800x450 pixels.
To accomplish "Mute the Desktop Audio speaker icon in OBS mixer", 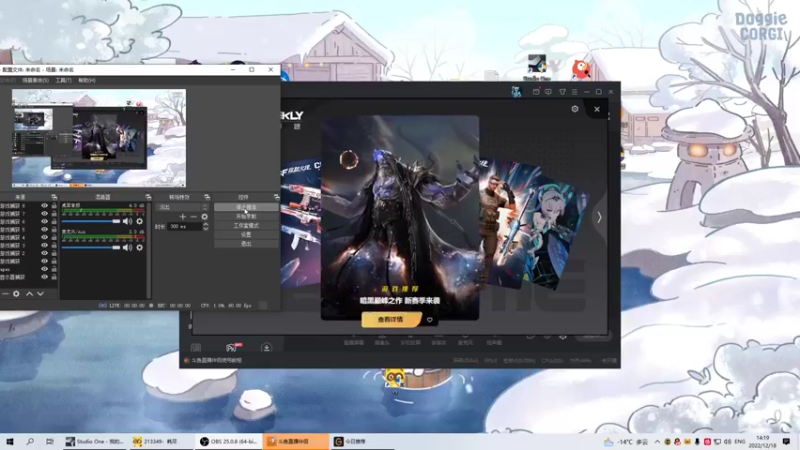I will pos(128,221).
